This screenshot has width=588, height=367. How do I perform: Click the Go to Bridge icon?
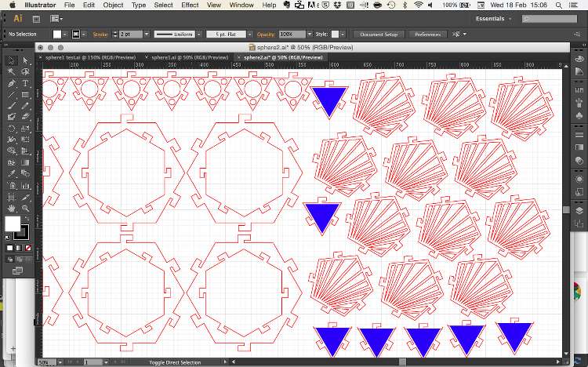click(36, 19)
